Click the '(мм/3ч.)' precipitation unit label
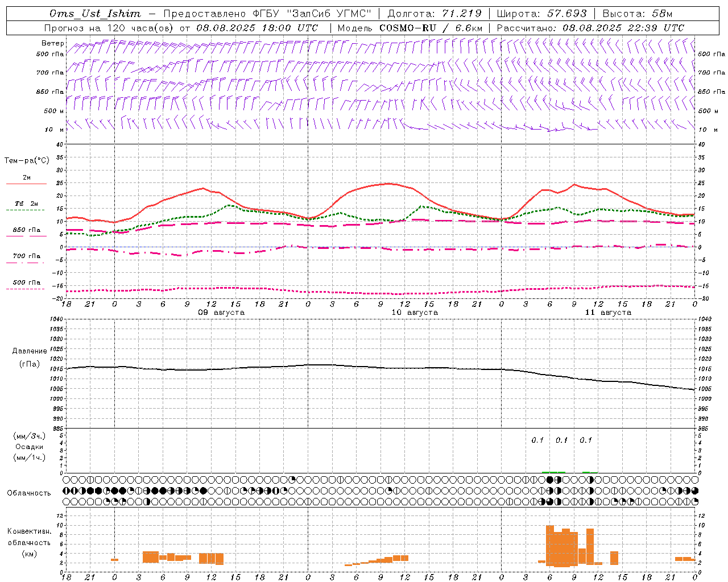This screenshot has height=582, width=728. (29, 436)
